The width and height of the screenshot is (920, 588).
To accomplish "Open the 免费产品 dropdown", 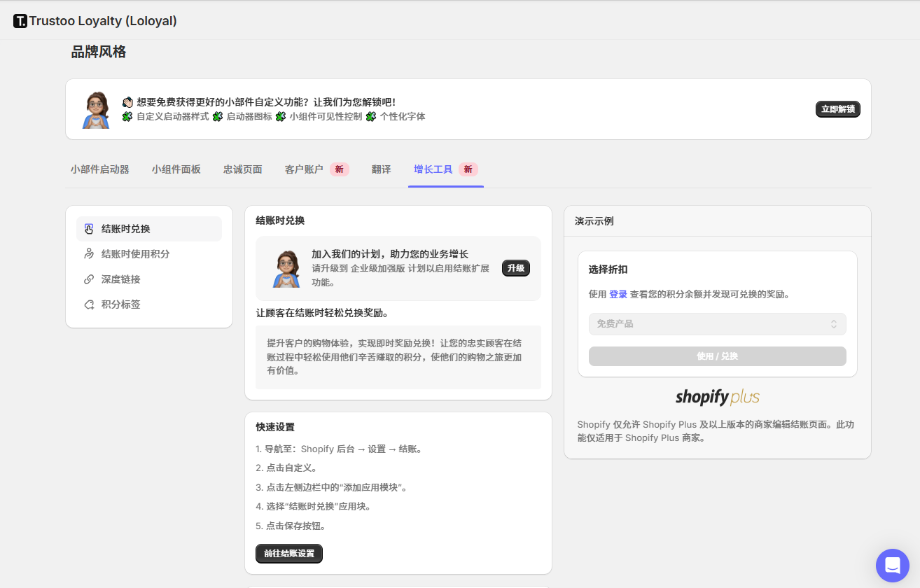I will tap(717, 324).
